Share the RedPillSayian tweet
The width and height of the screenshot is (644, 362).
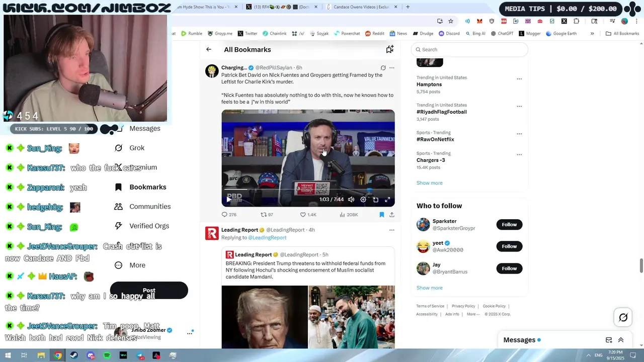click(x=392, y=215)
